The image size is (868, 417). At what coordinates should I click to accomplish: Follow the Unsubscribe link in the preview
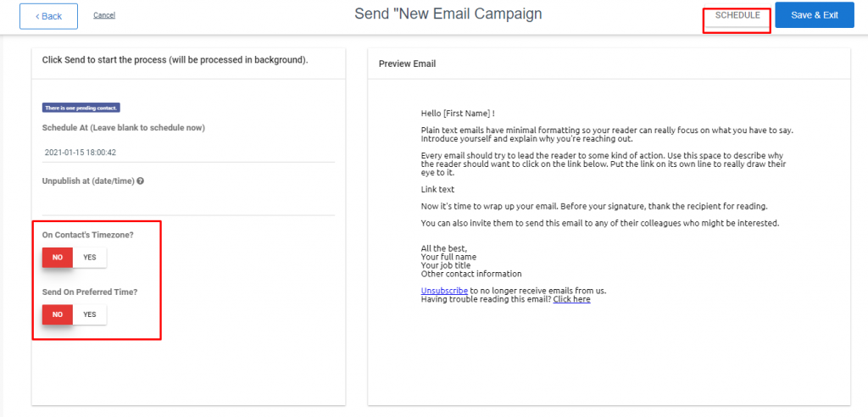pyautogui.click(x=444, y=290)
